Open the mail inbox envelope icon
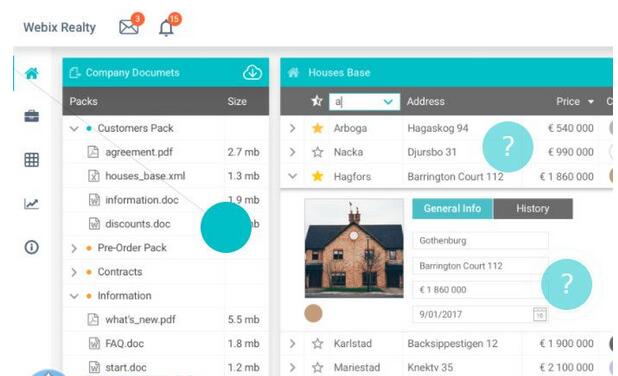 coord(129,27)
